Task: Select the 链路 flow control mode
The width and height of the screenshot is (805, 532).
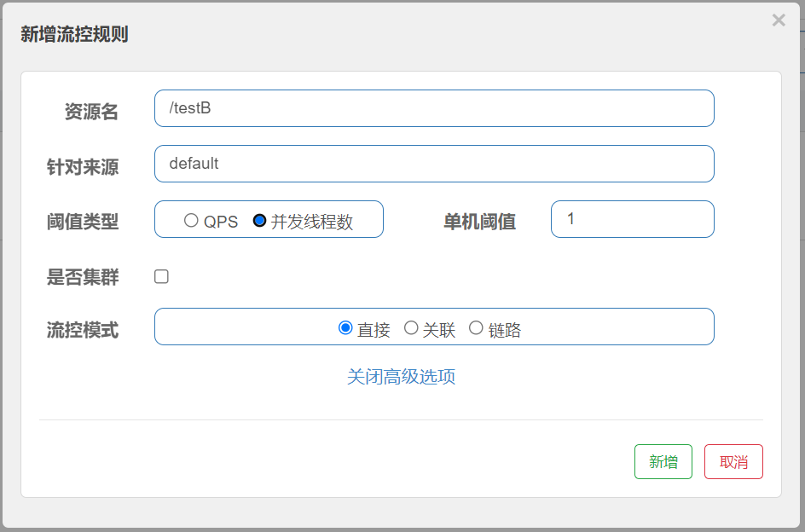Action: tap(476, 327)
